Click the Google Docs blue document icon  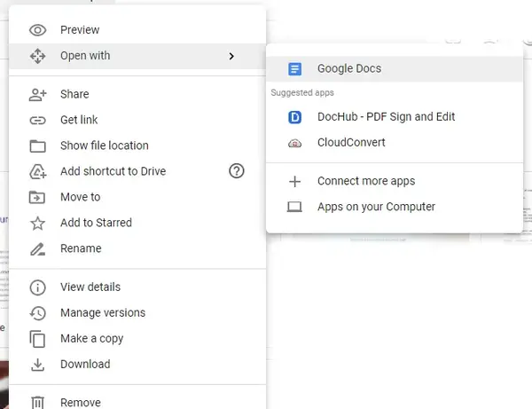295,69
